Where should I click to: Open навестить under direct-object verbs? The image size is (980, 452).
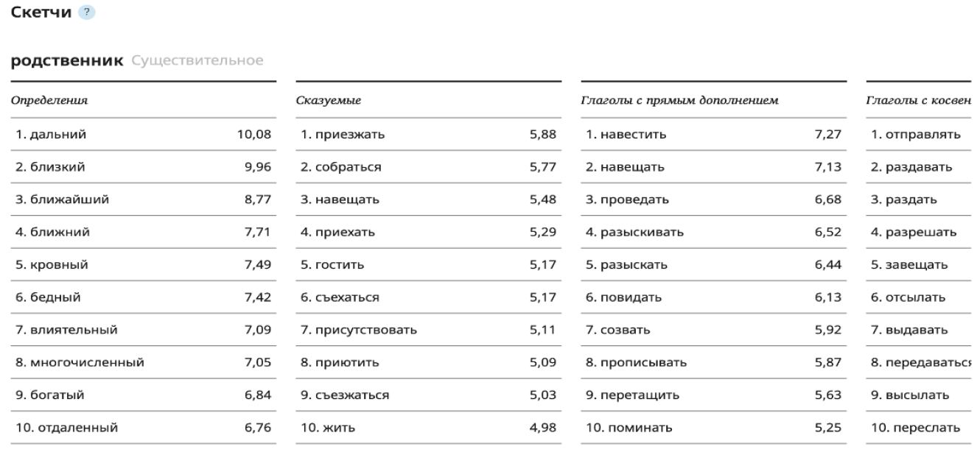[633, 135]
